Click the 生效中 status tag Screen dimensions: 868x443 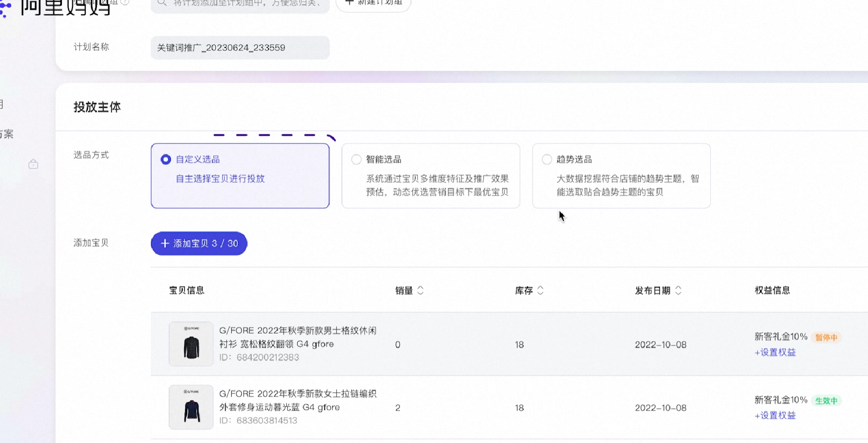826,401
